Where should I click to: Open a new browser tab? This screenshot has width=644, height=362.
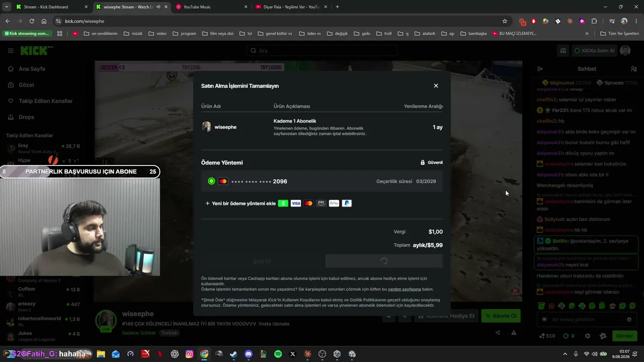click(337, 7)
